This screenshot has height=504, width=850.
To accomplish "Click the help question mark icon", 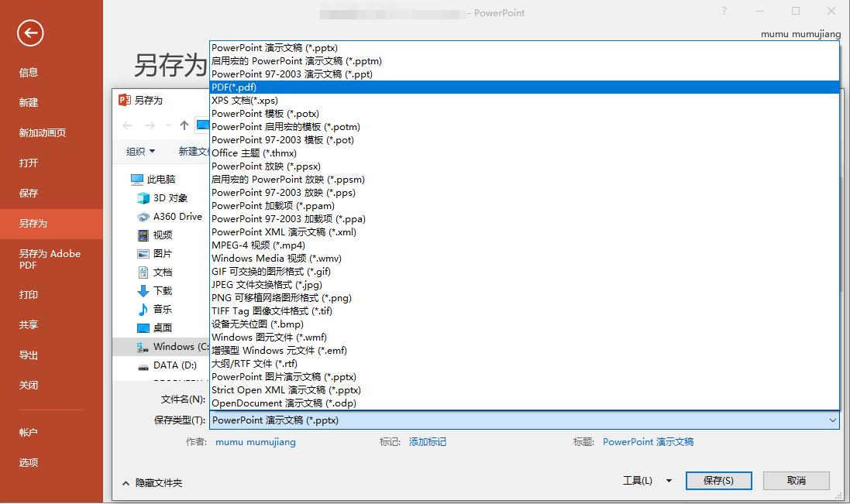I will [724, 12].
